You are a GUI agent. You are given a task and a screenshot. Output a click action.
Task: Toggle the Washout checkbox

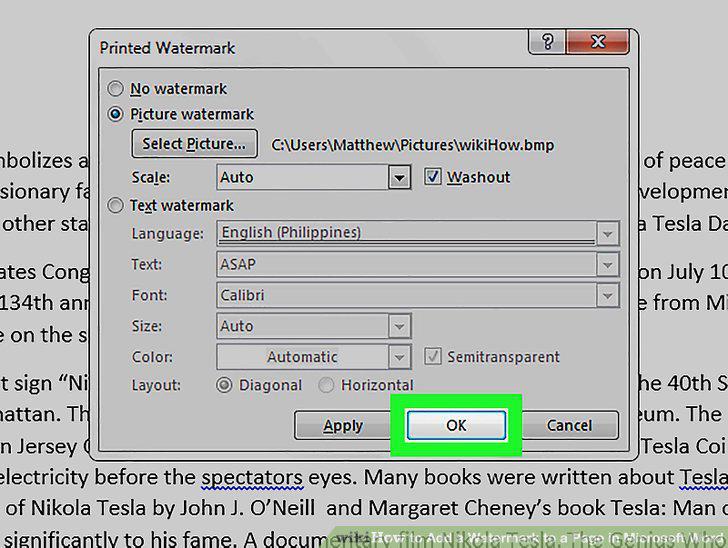[x=433, y=177]
